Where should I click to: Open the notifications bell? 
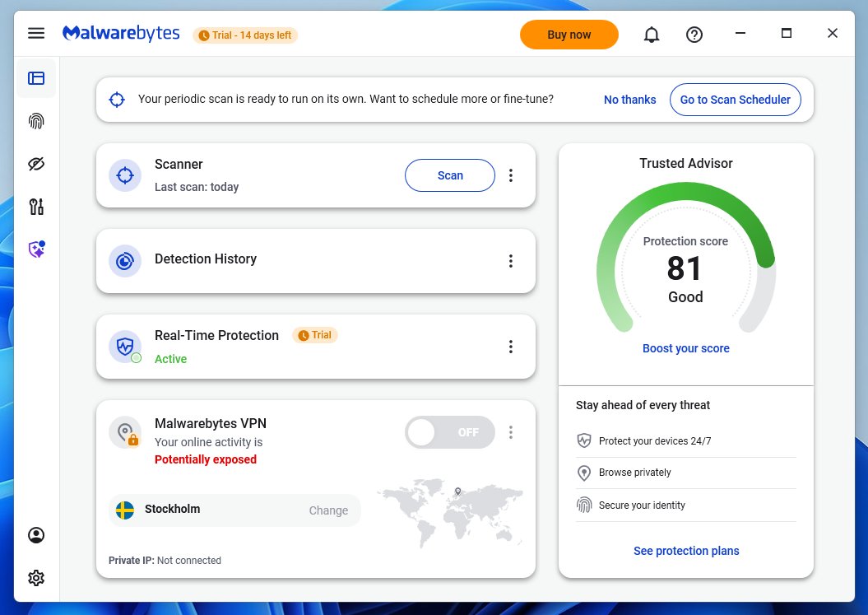[x=652, y=35]
